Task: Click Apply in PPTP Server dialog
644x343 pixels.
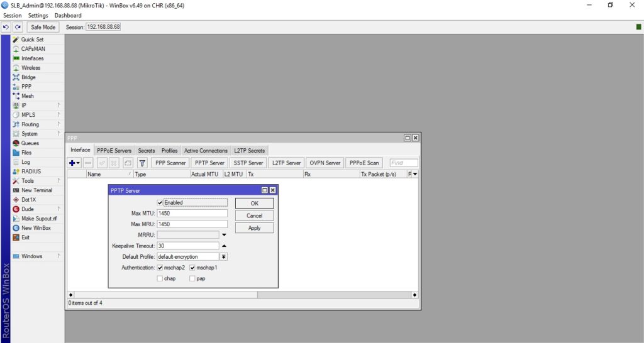Action: point(255,228)
